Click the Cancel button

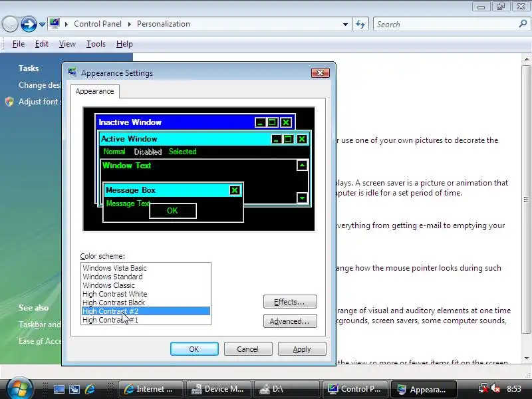[248, 349]
